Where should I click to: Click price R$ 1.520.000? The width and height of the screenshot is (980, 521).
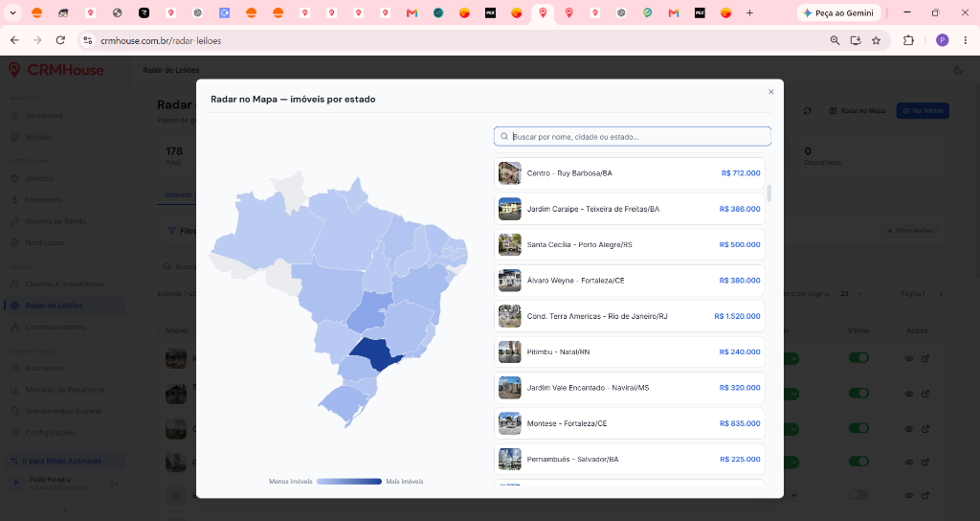tap(737, 316)
